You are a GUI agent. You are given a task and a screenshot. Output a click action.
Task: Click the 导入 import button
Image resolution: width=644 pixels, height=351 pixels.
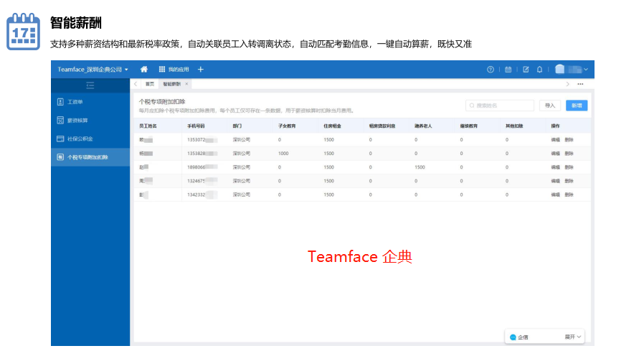[550, 106]
